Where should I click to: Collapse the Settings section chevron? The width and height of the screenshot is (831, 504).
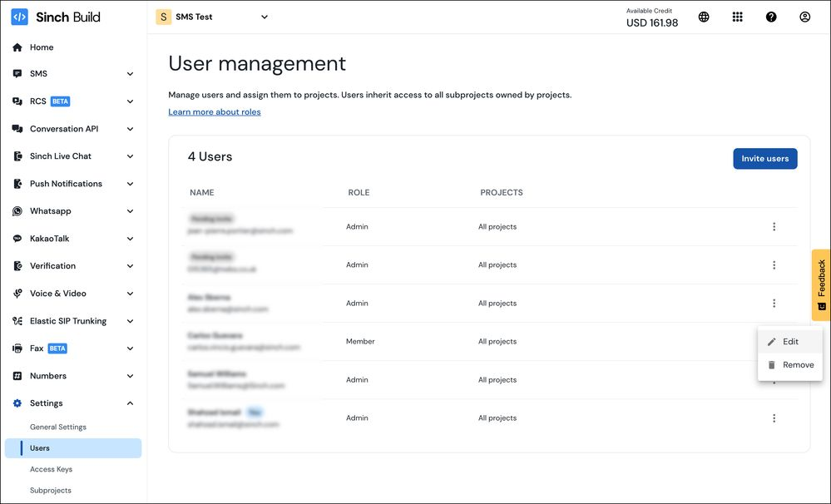click(130, 403)
